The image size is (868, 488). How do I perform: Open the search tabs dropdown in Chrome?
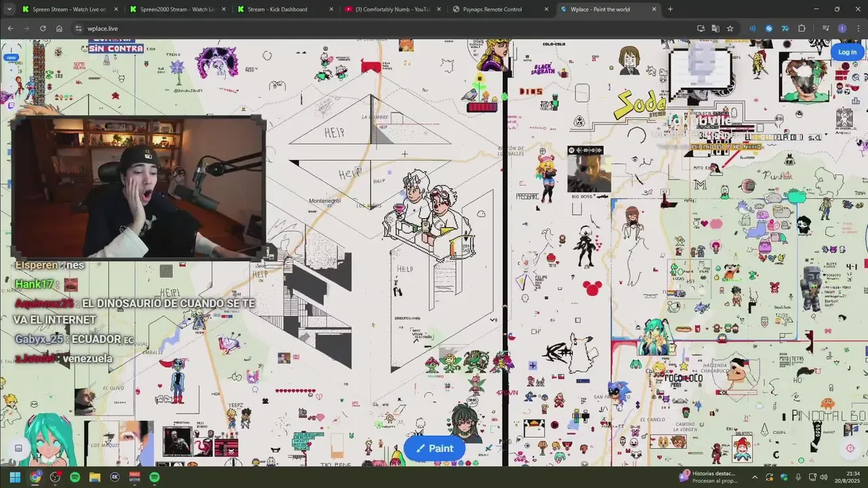coord(9,9)
